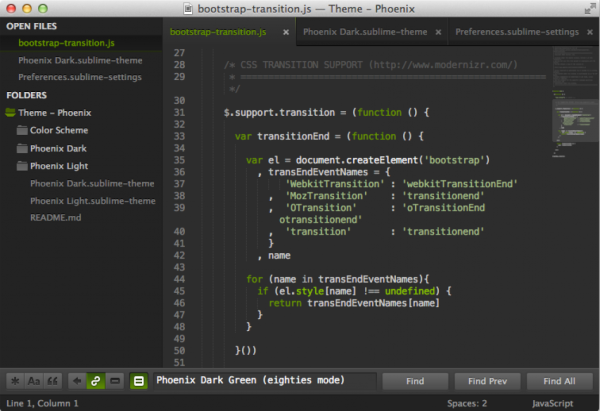Enable reverse direction search arrow

pyautogui.click(x=77, y=381)
